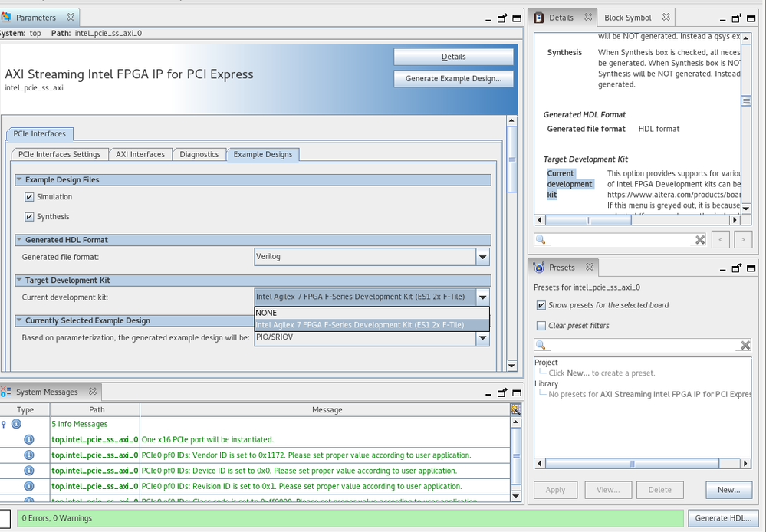Image resolution: width=766 pixels, height=532 pixels.
Task: Create a new preset with New button
Action: pyautogui.click(x=728, y=490)
